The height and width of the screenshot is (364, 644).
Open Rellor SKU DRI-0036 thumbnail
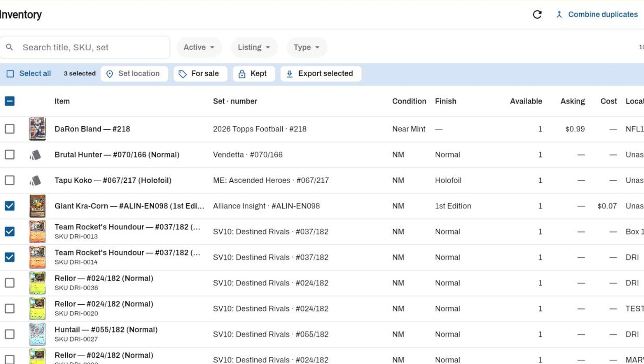(x=37, y=283)
